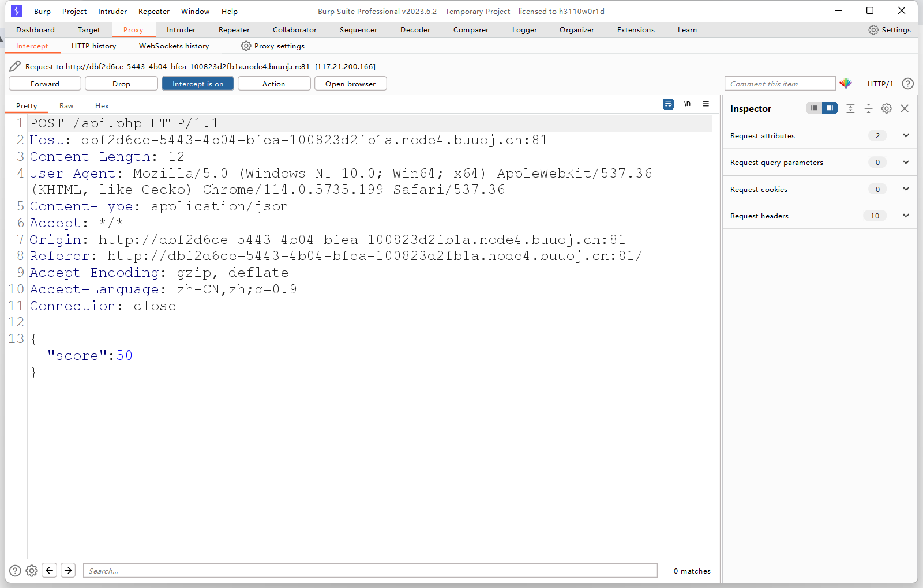Click the Search input field

370,571
